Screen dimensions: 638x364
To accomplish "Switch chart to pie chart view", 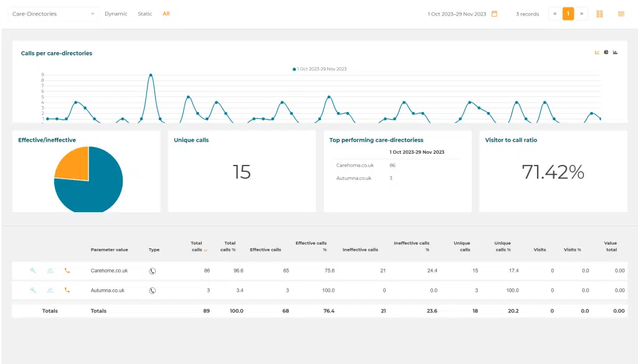I will point(606,52).
